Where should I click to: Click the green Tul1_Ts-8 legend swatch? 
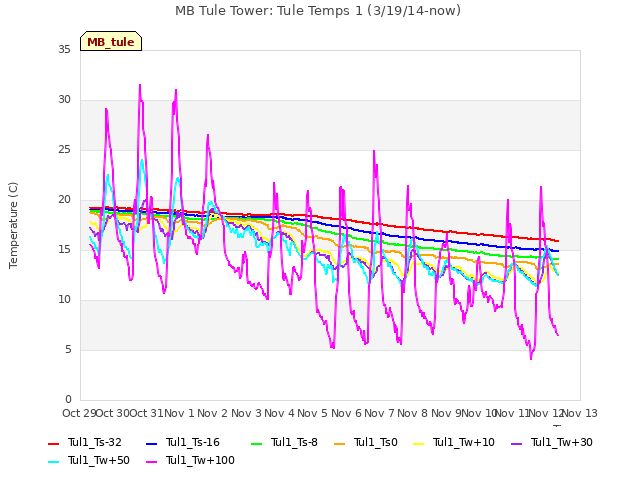(x=256, y=443)
